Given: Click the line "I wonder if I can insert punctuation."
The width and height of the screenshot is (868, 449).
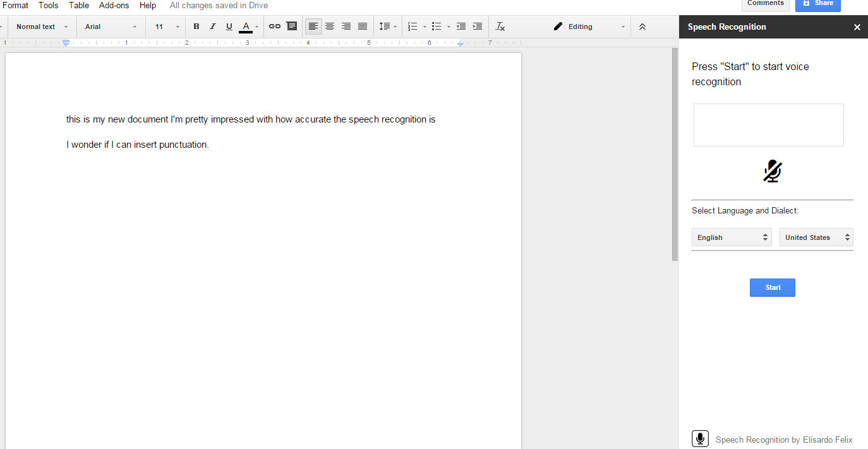Looking at the screenshot, I should (138, 145).
